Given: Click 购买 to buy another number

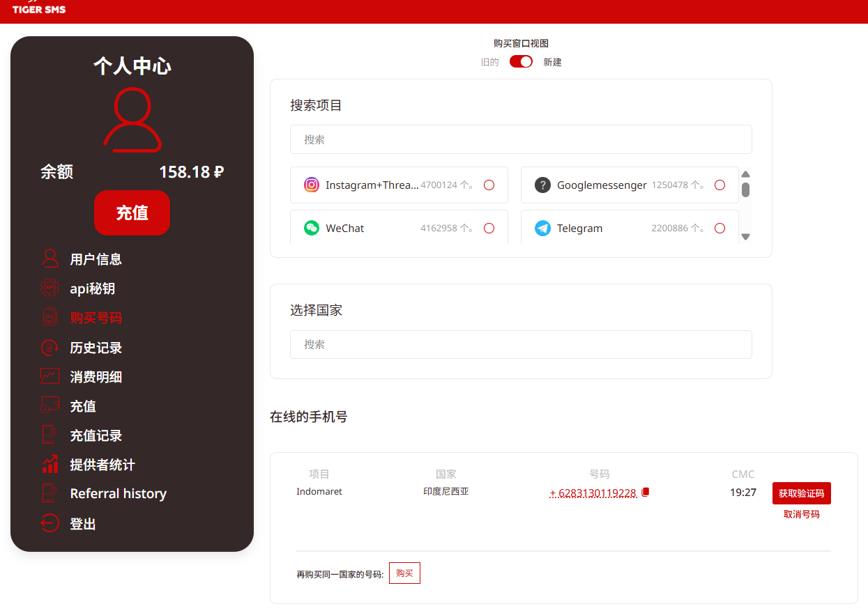Looking at the screenshot, I should (x=404, y=573).
